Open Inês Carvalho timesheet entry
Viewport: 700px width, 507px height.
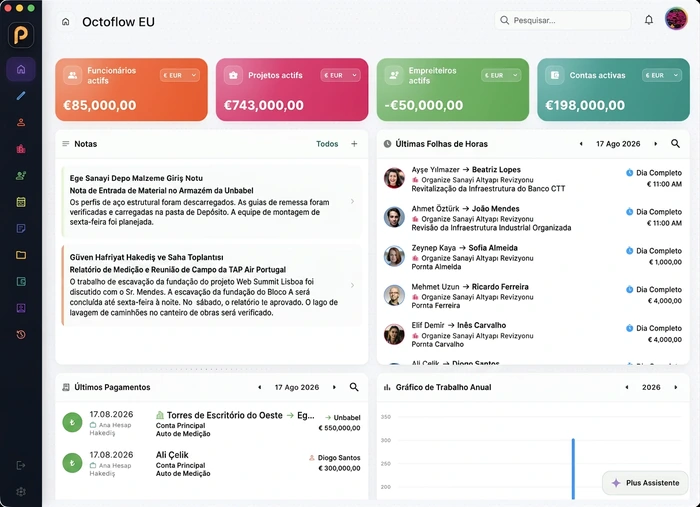coord(533,334)
